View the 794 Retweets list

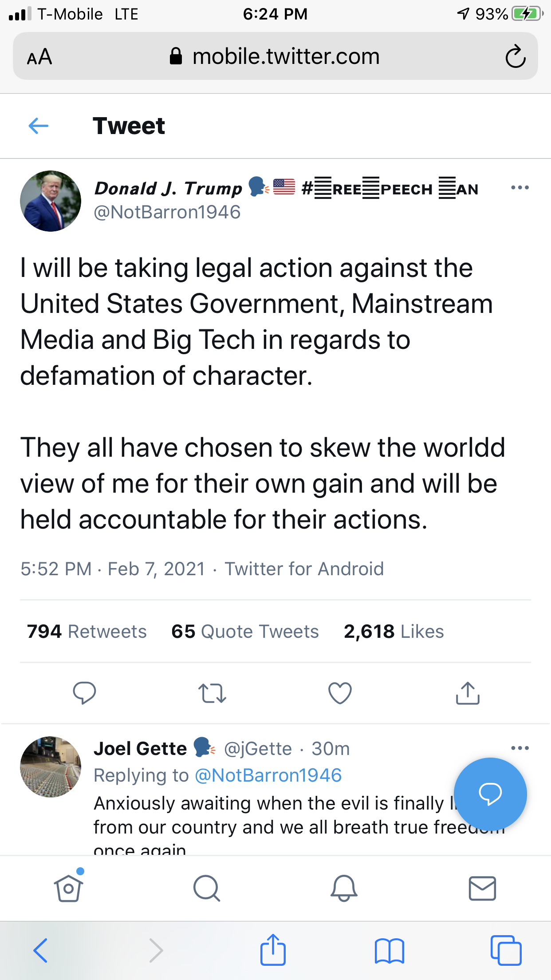point(87,632)
